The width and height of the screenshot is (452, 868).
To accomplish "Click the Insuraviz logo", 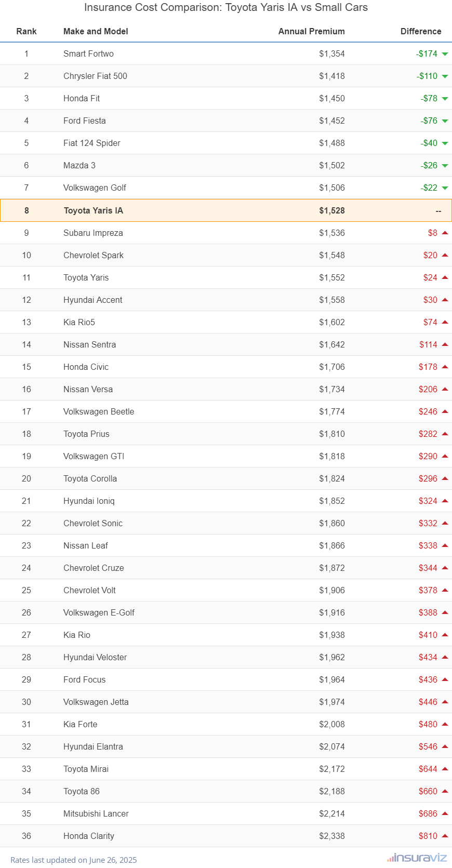I will click(x=417, y=858).
